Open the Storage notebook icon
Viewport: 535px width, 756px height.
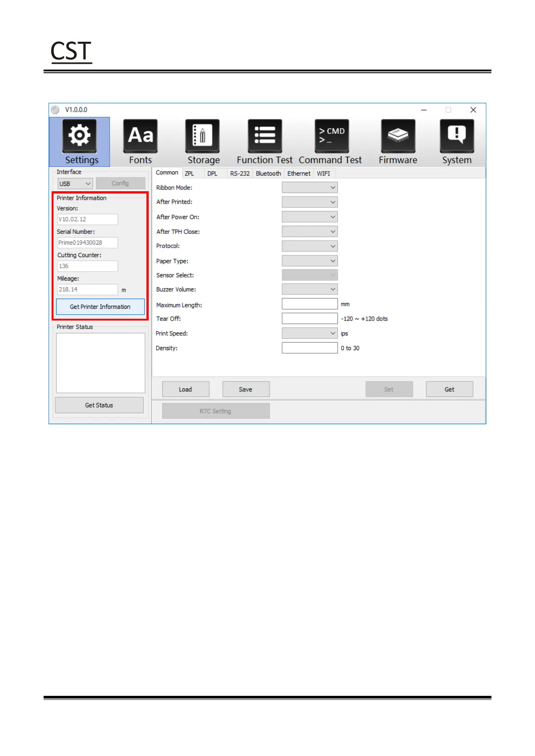tap(202, 136)
